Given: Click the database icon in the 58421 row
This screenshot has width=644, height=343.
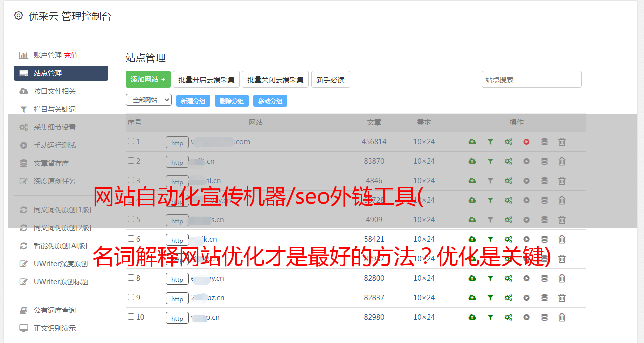Looking at the screenshot, I should click(x=544, y=239).
